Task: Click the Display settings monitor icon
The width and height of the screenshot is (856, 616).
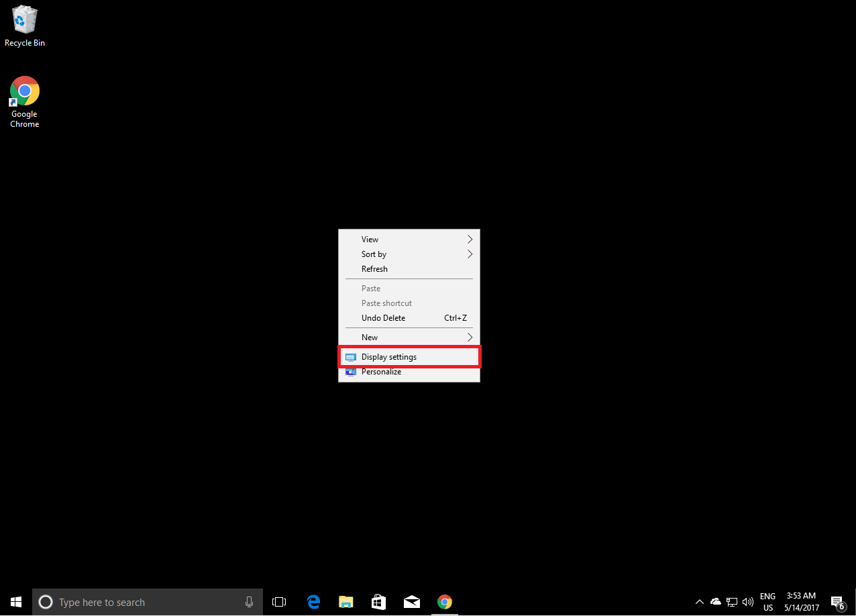Action: tap(350, 357)
